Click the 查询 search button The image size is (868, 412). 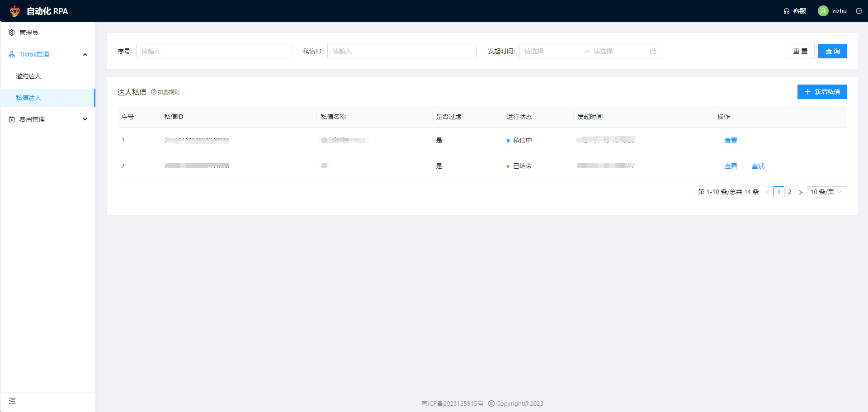[833, 51]
